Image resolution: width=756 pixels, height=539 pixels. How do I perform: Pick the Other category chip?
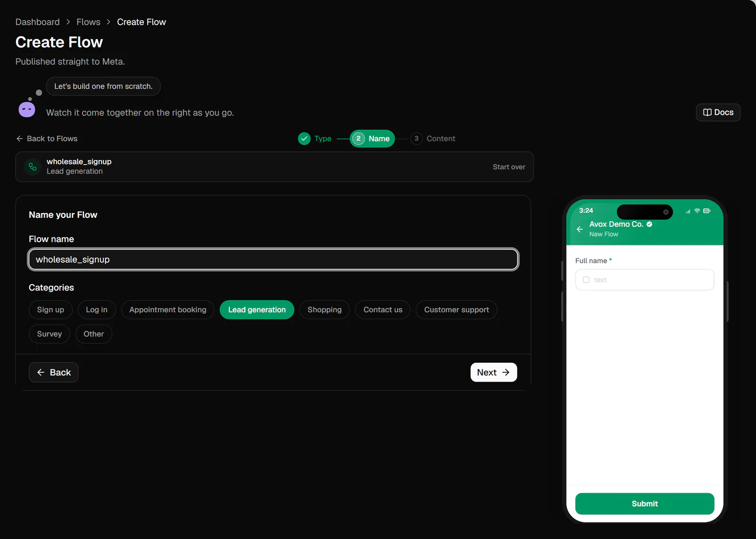coord(94,334)
